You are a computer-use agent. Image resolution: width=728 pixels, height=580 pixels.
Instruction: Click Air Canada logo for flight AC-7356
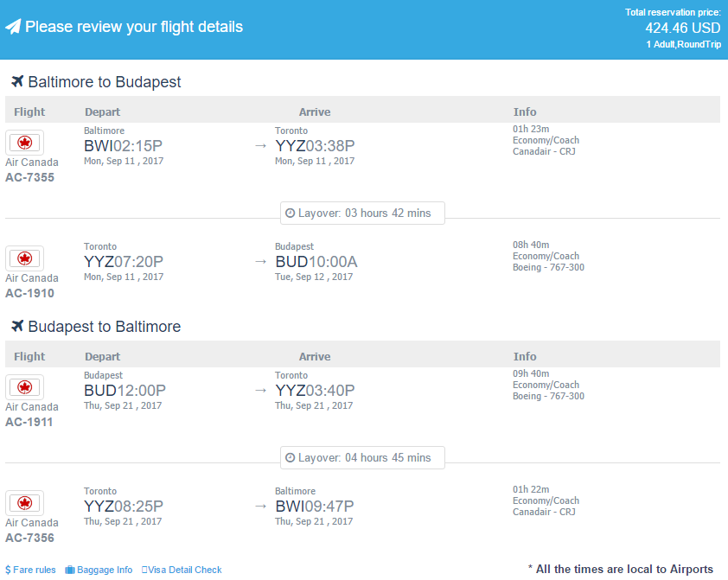(x=24, y=503)
